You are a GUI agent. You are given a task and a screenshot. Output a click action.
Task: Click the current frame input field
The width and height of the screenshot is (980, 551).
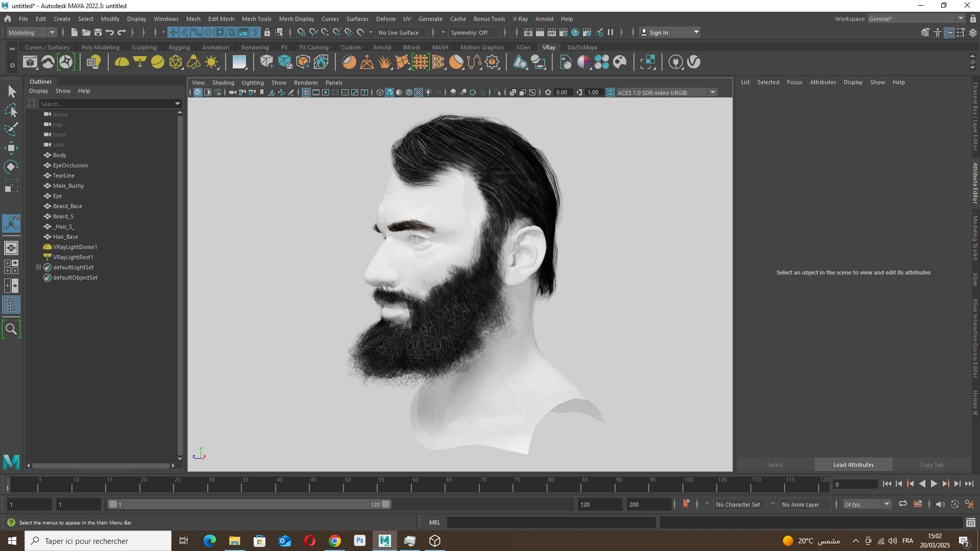855,484
